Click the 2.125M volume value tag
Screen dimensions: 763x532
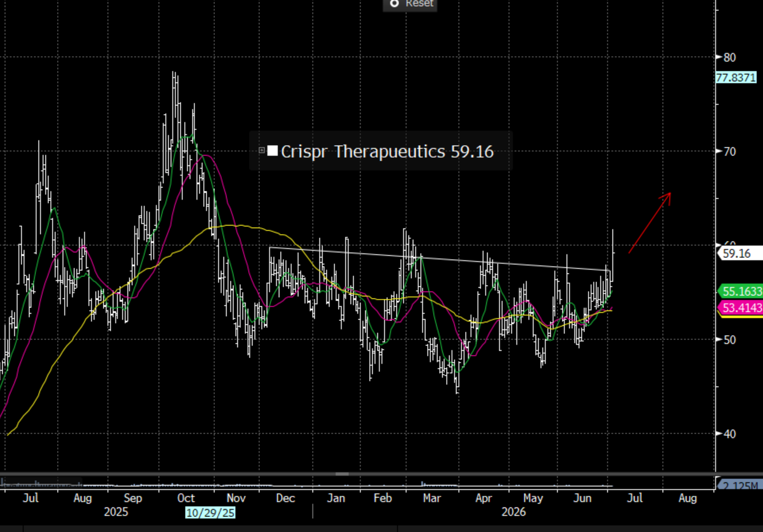click(740, 485)
